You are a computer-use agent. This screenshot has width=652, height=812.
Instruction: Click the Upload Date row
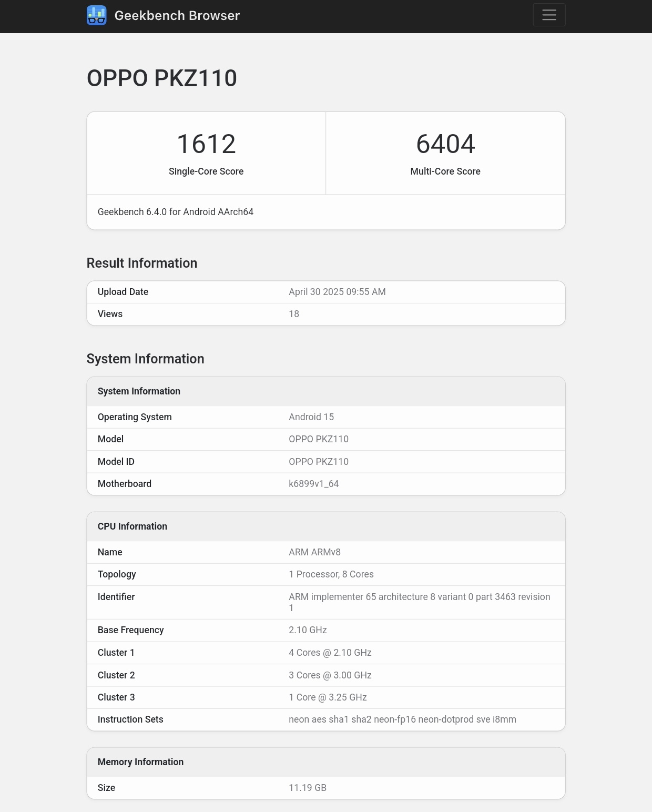[x=326, y=292]
